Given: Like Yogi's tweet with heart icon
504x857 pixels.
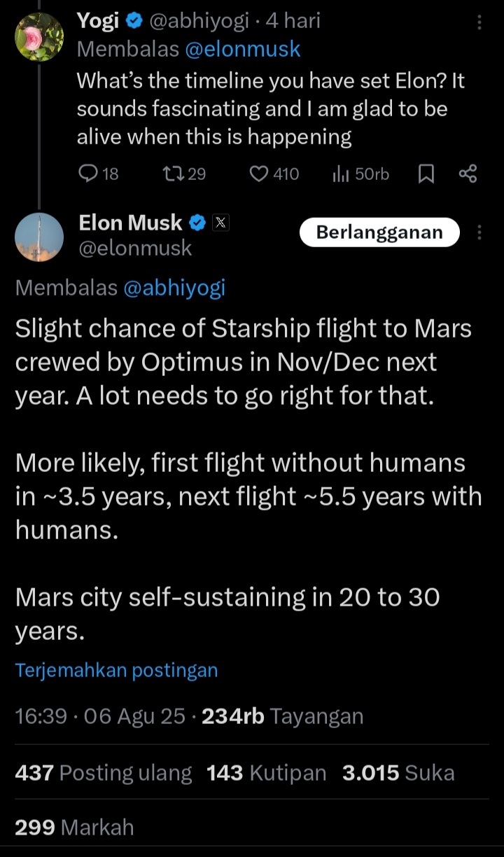Looking at the screenshot, I should pos(259,174).
